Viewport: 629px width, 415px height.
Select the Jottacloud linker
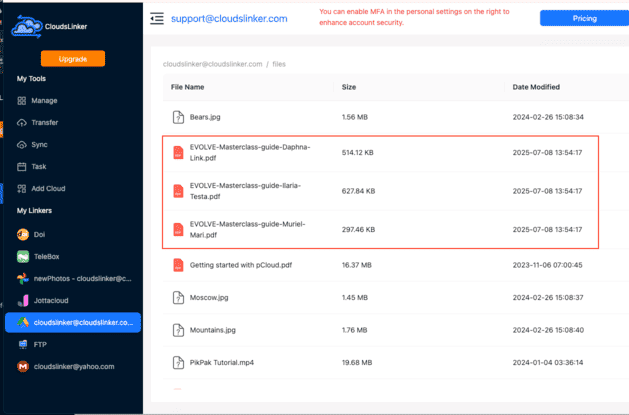pyautogui.click(x=51, y=300)
